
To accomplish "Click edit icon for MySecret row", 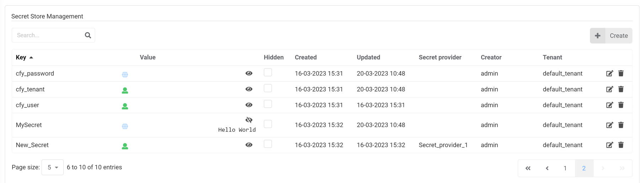I will (x=610, y=125).
